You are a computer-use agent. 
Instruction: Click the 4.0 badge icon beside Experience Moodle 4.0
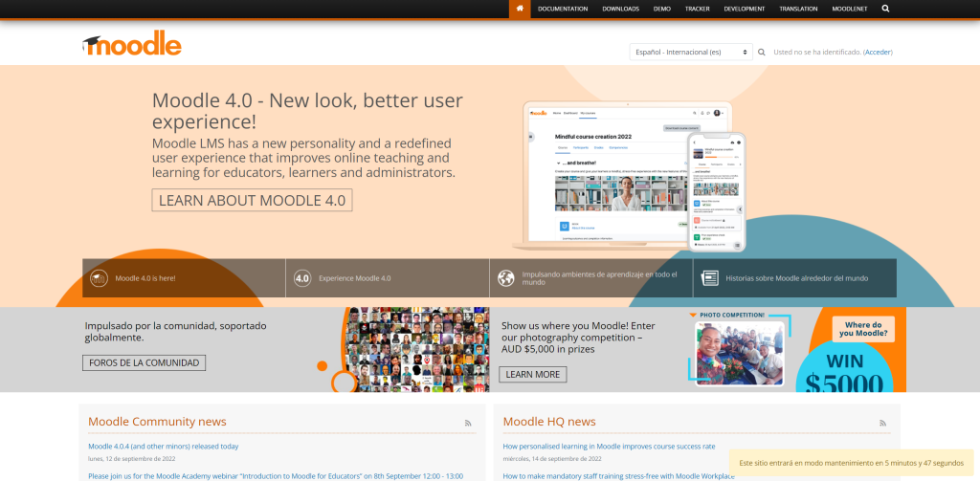click(302, 278)
